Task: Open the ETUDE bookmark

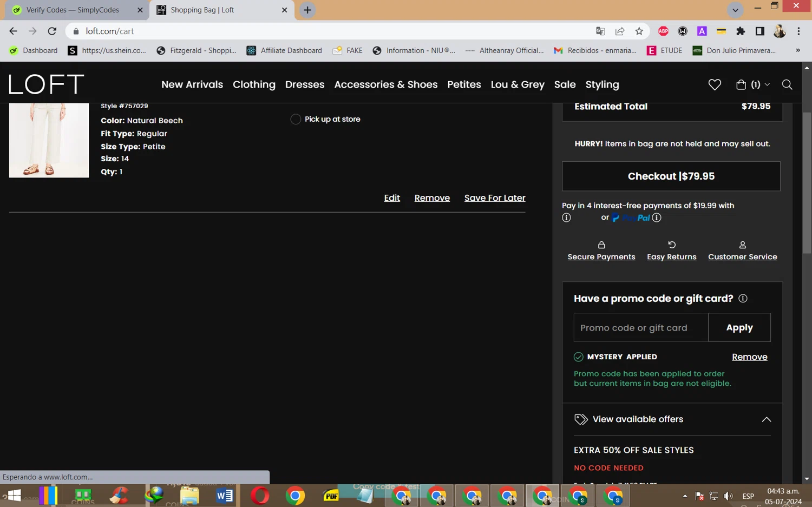Action: (664, 50)
